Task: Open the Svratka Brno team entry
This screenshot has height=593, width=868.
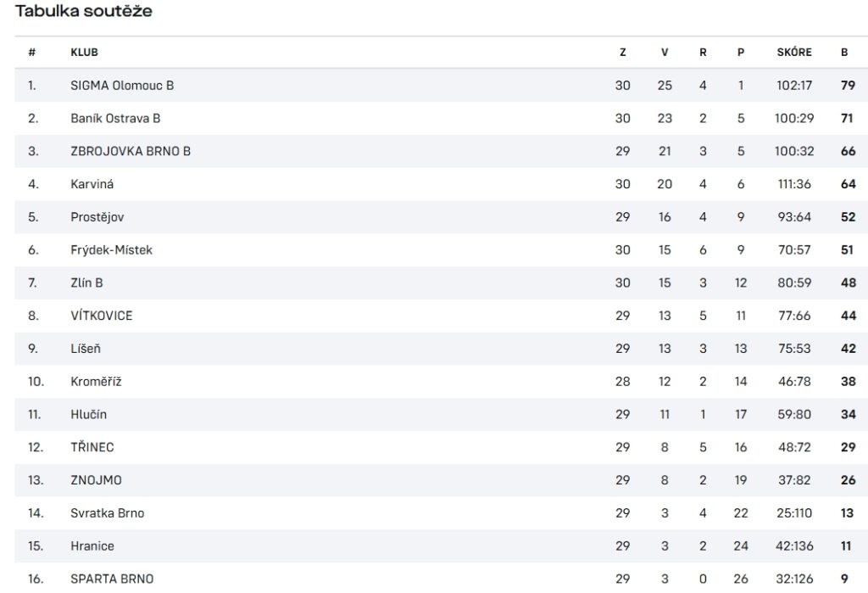Action: [107, 513]
